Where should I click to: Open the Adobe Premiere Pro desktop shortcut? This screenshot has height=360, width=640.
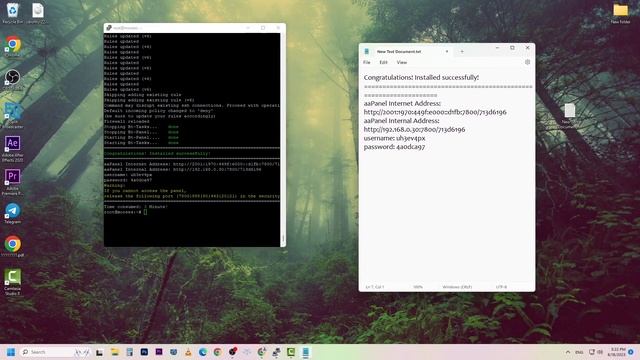tap(13, 182)
